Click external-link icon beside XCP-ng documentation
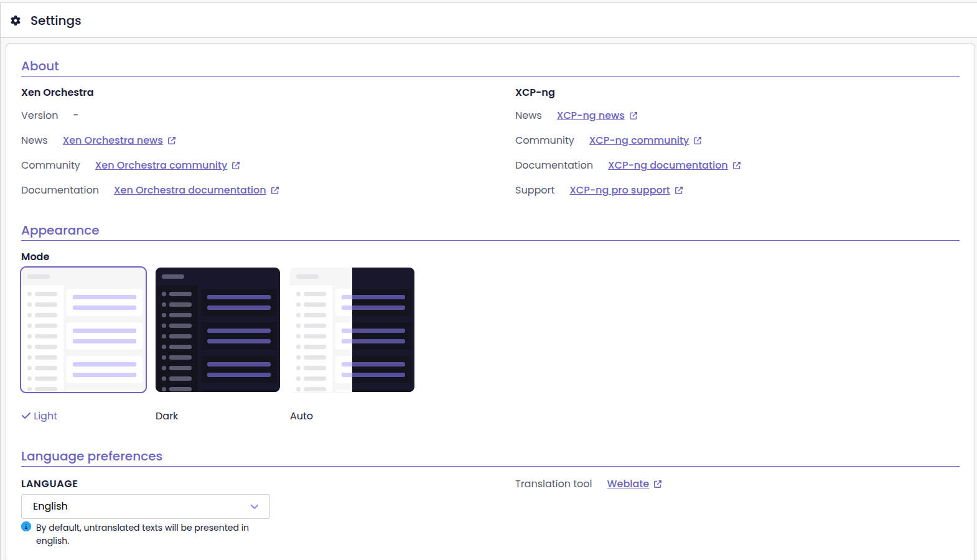Screen dimensions: 977x560 pyautogui.click(x=737, y=166)
